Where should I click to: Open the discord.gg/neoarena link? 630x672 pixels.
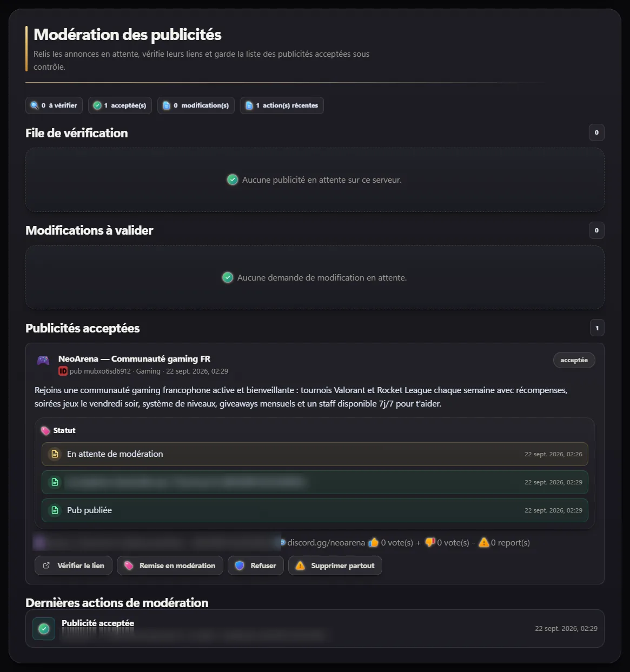[326, 542]
